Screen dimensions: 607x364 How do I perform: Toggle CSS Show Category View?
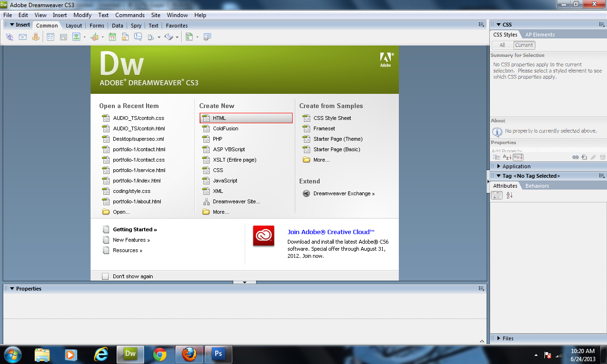tap(497, 157)
